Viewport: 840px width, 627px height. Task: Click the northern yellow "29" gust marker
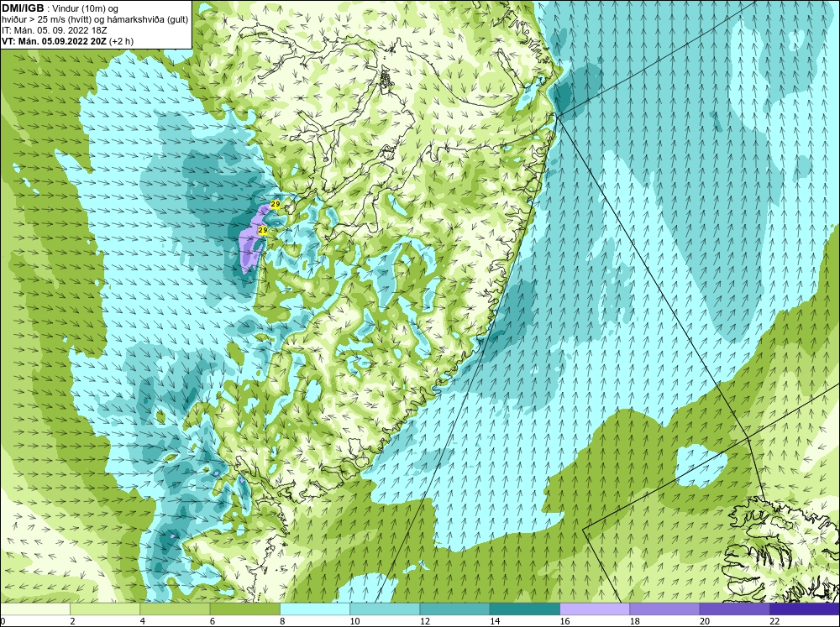(276, 204)
